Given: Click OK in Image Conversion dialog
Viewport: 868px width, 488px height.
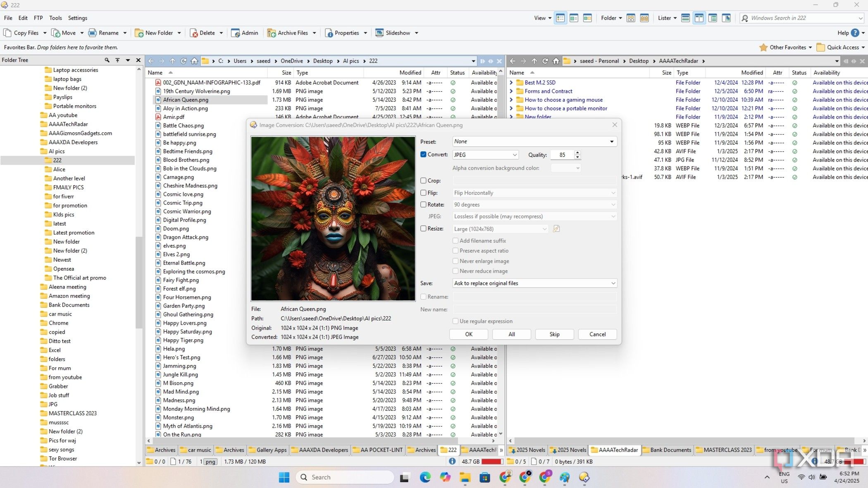Looking at the screenshot, I should pyautogui.click(x=469, y=334).
